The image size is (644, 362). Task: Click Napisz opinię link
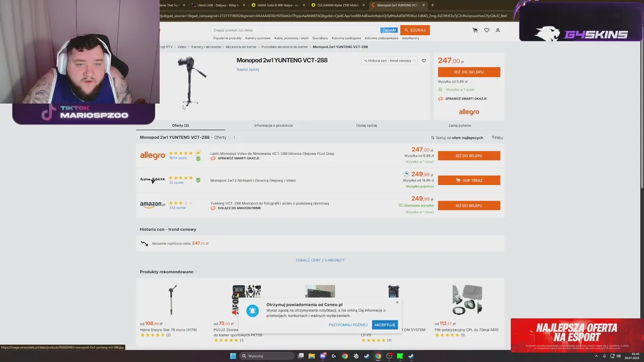248,69
